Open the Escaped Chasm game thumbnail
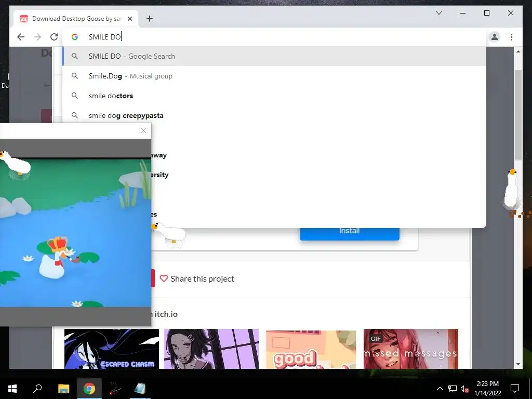The image size is (532, 399). tap(112, 349)
